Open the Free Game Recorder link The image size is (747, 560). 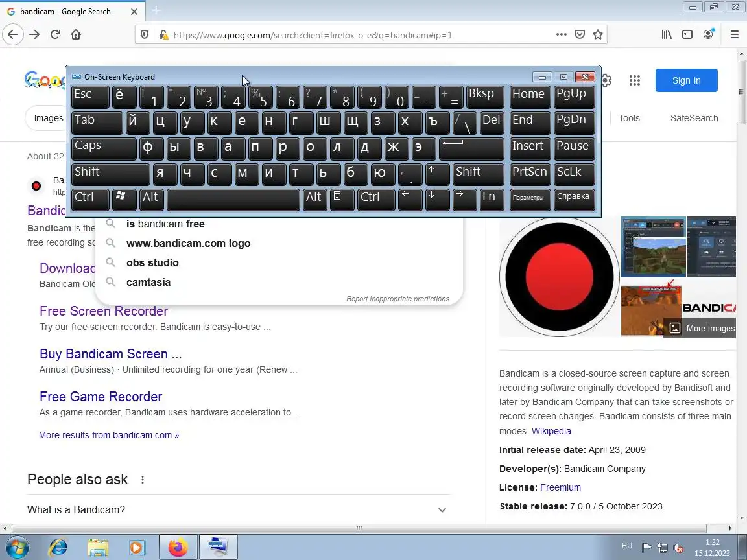(x=101, y=397)
